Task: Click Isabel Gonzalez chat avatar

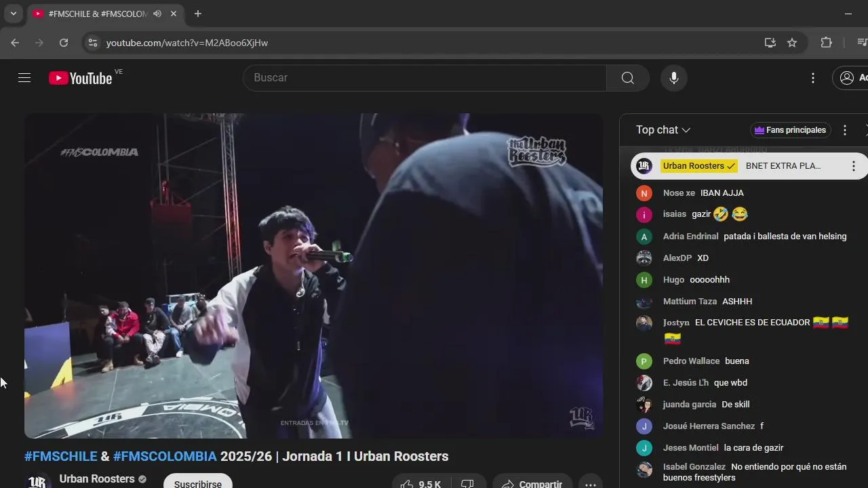Action: pyautogui.click(x=644, y=470)
